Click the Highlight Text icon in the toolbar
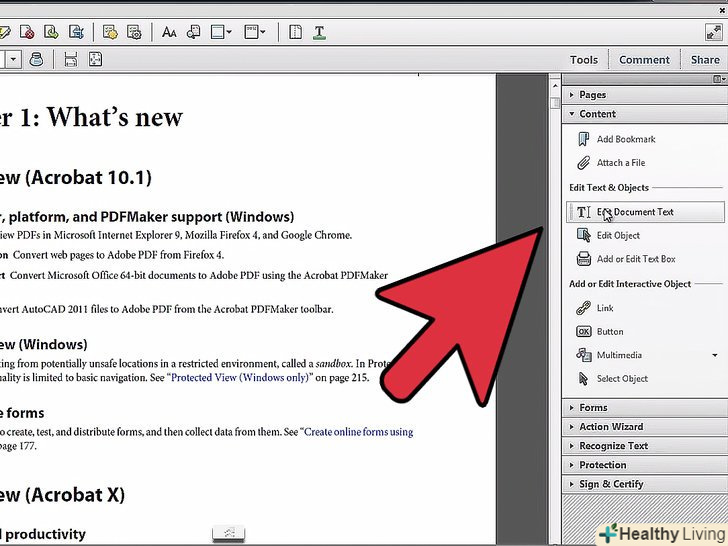The width and height of the screenshot is (728, 546). click(x=319, y=32)
